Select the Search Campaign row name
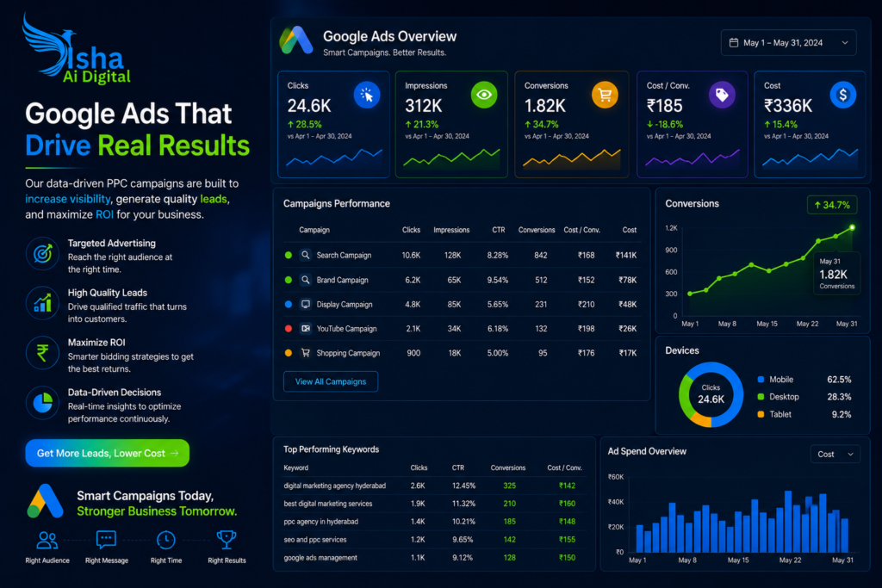This screenshot has width=882, height=588. [344, 255]
